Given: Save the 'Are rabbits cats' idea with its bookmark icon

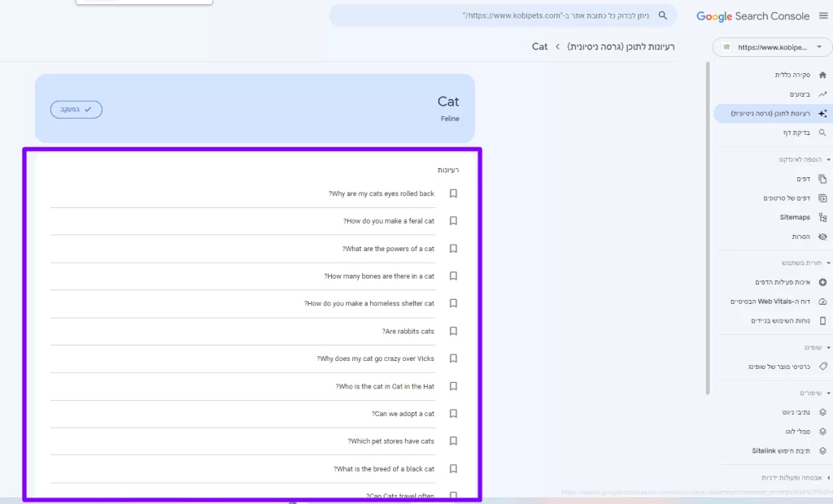Looking at the screenshot, I should coord(453,331).
